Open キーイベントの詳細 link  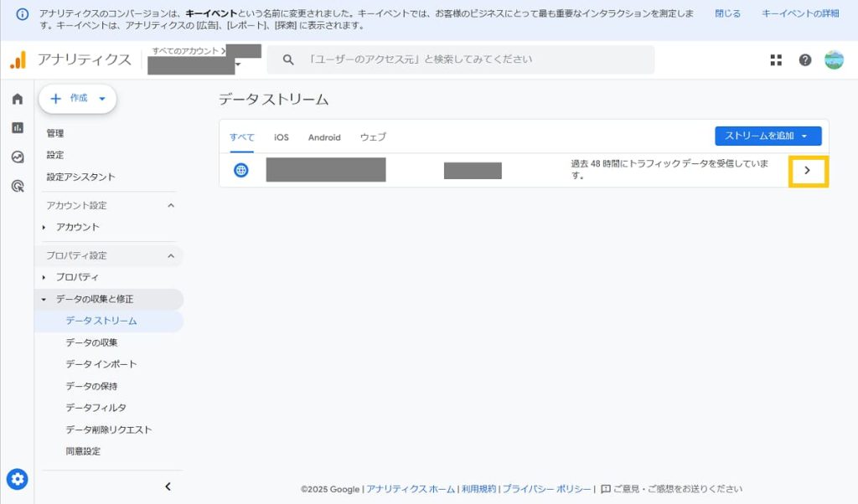tap(800, 14)
